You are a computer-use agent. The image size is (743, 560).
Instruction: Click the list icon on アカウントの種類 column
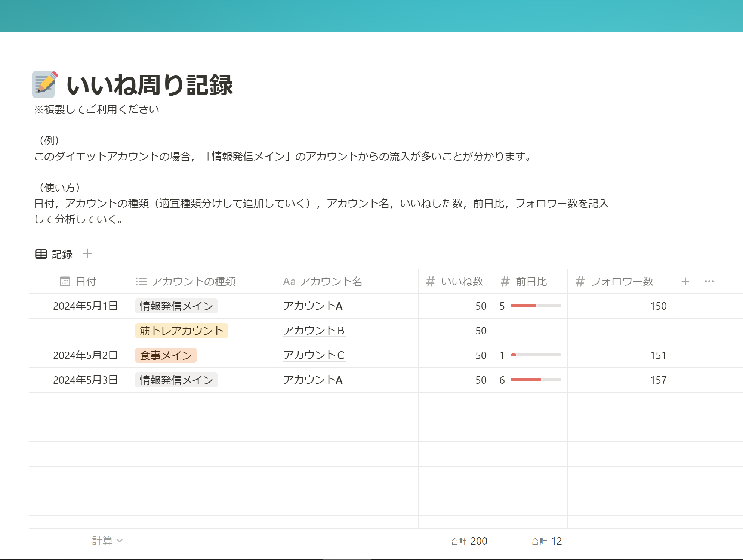pos(141,282)
